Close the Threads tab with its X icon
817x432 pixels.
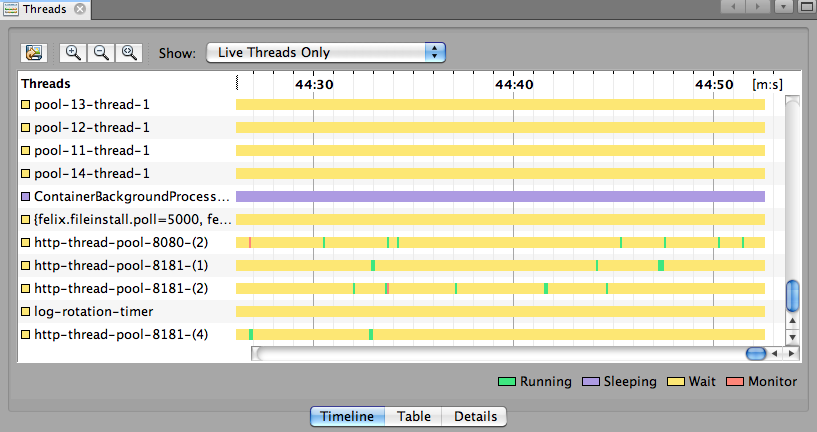80,8
